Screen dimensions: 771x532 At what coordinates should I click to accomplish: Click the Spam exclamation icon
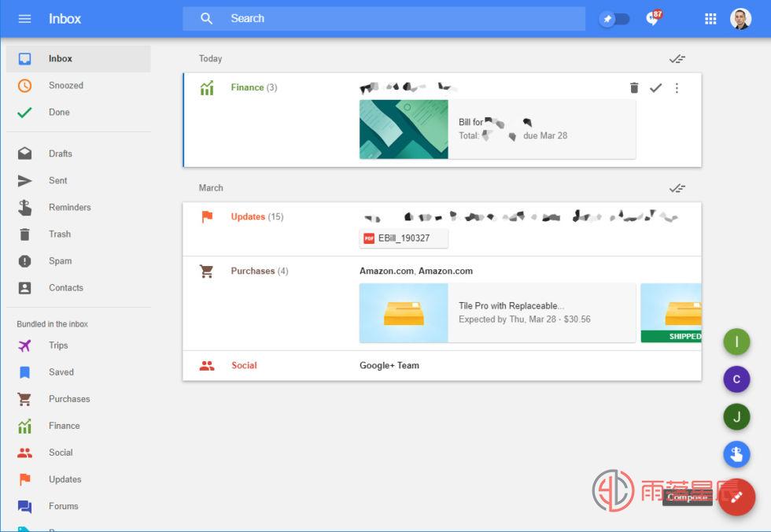[x=24, y=261]
